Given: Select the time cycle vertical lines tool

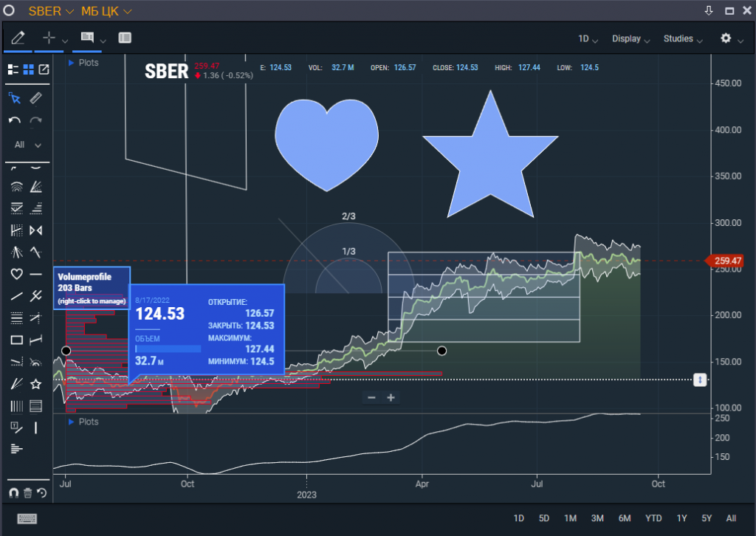Looking at the screenshot, I should 16,406.
